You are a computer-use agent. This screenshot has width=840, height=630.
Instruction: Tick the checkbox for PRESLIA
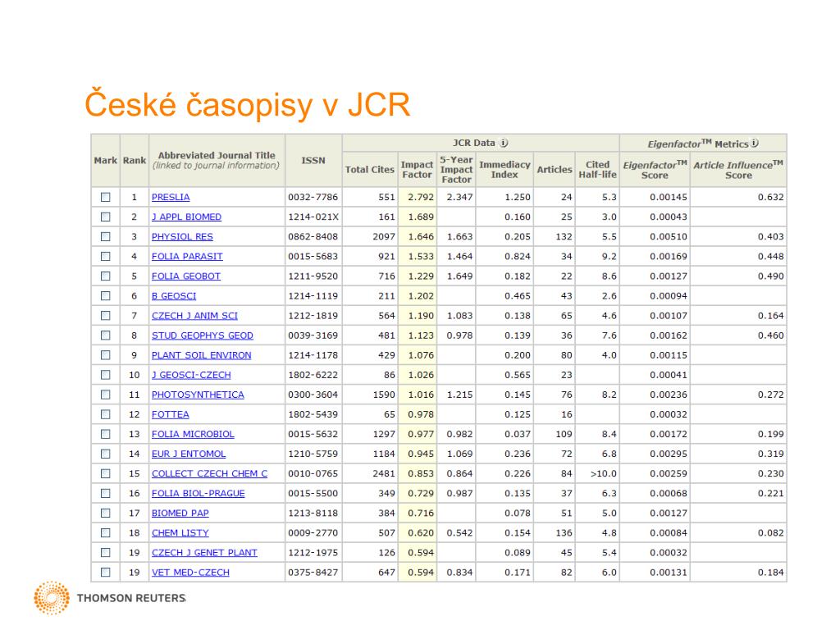point(106,197)
